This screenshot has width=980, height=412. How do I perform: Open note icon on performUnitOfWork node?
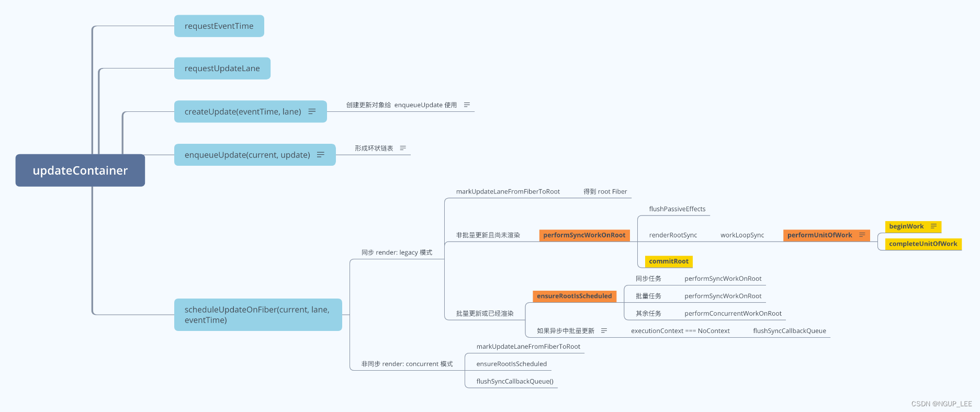pos(862,235)
